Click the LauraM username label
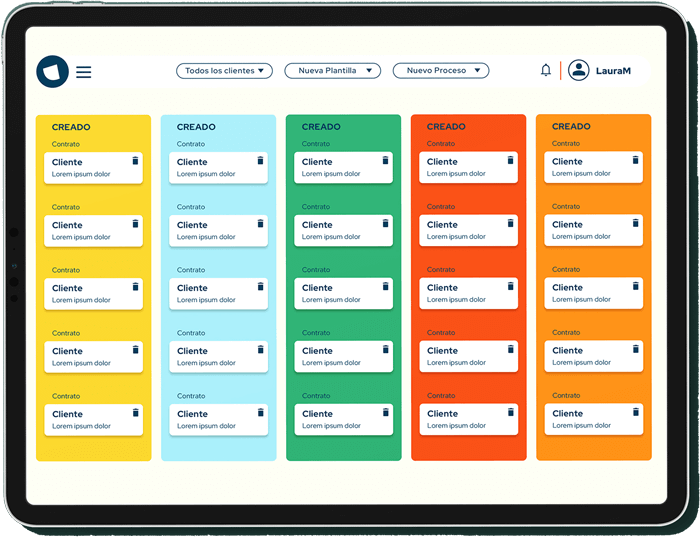The width and height of the screenshot is (700, 537). (613, 71)
